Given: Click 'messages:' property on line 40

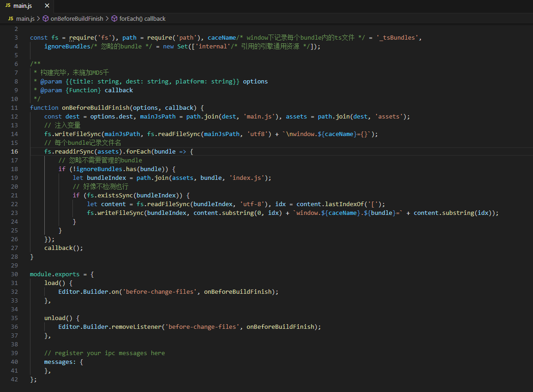Looking at the screenshot, I should (x=60, y=362).
